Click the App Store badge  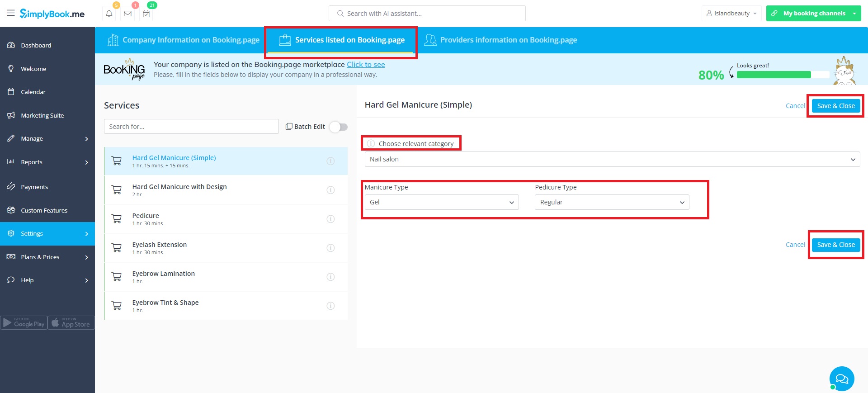point(71,322)
